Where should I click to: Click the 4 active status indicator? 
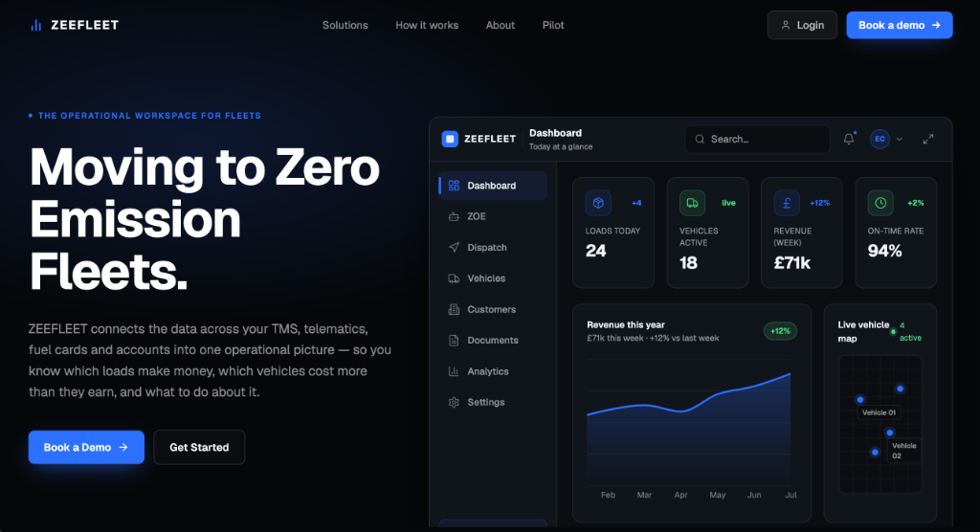point(907,331)
